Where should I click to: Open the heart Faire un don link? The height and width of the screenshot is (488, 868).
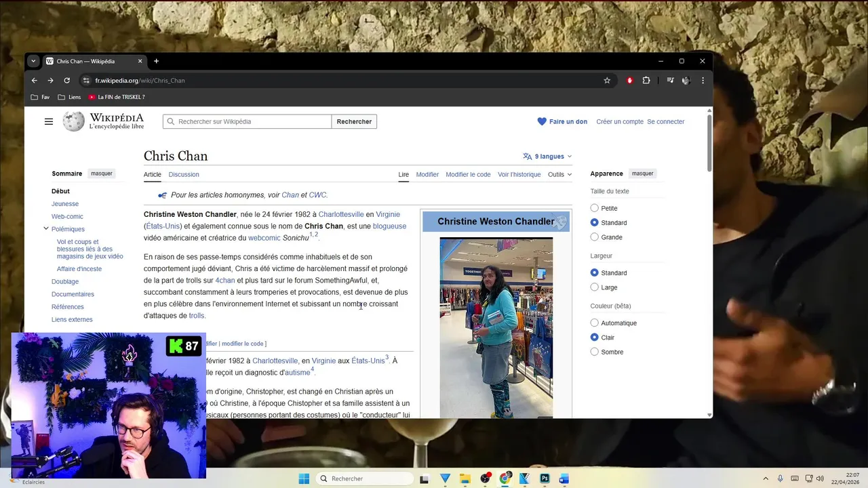562,121
